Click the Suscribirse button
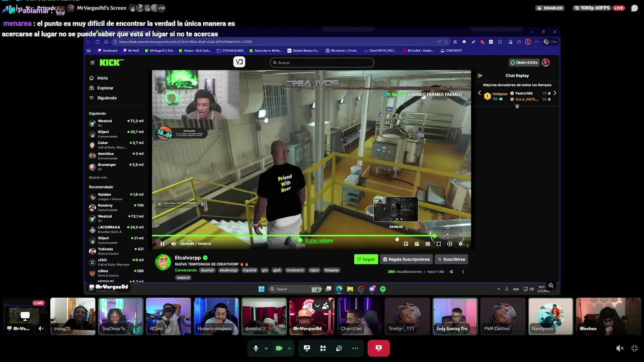 pyautogui.click(x=451, y=259)
